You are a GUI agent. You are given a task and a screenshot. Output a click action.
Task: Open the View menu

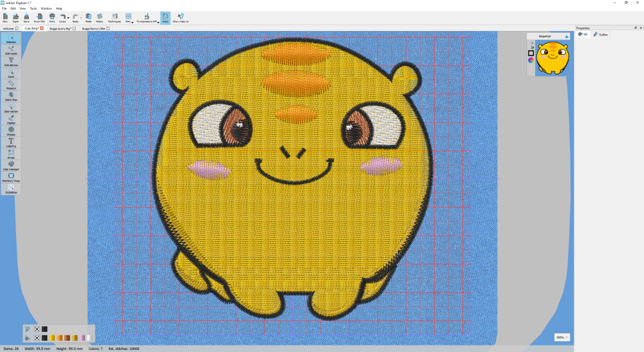(23, 8)
